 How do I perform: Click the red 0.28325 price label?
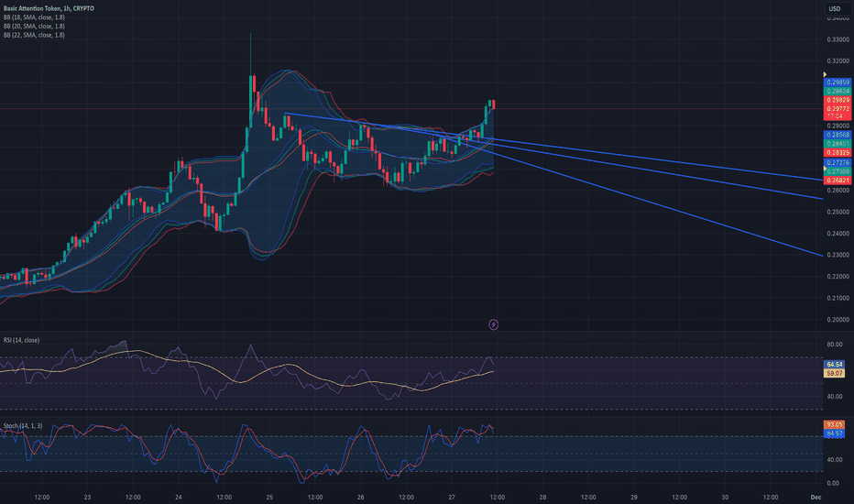838,152
